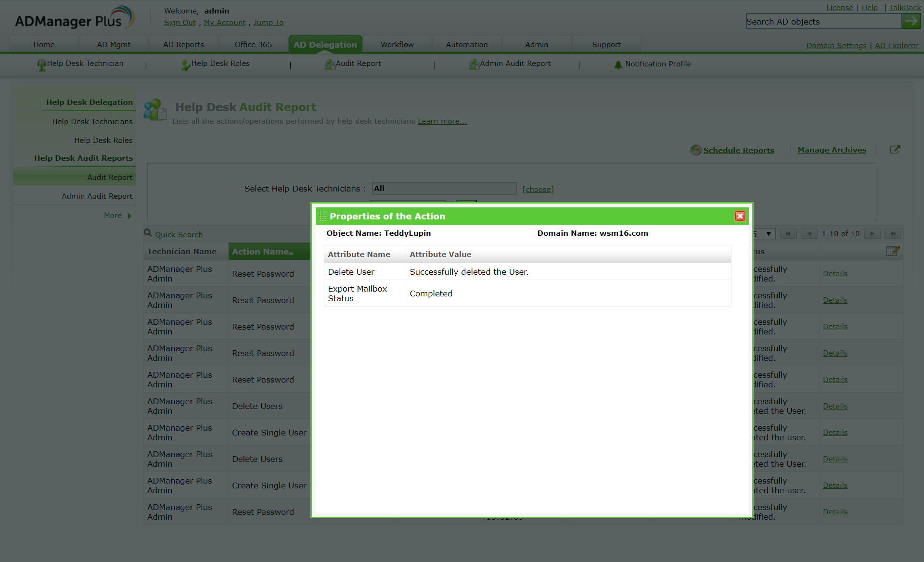This screenshot has height=562, width=924.
Task: Click the Schedule Reports link
Action: [738, 150]
